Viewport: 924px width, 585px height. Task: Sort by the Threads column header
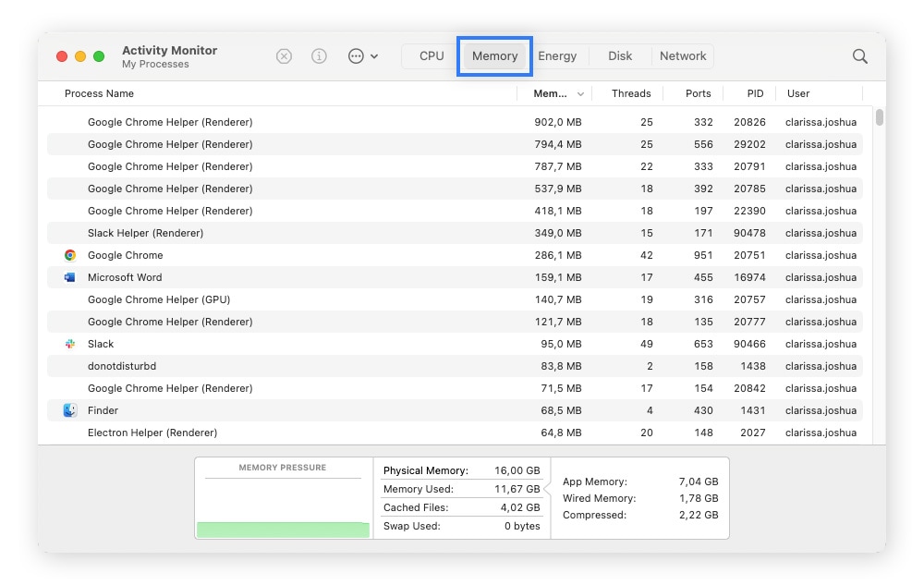(631, 93)
